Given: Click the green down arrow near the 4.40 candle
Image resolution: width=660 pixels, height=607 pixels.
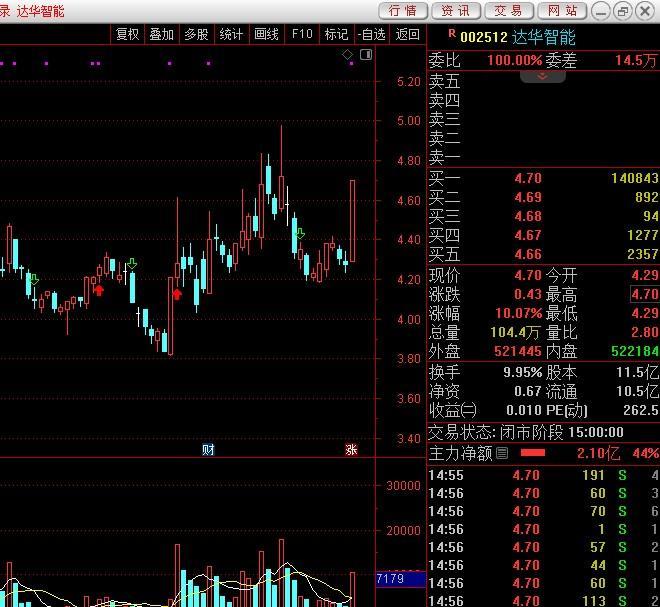Looking at the screenshot, I should (299, 234).
